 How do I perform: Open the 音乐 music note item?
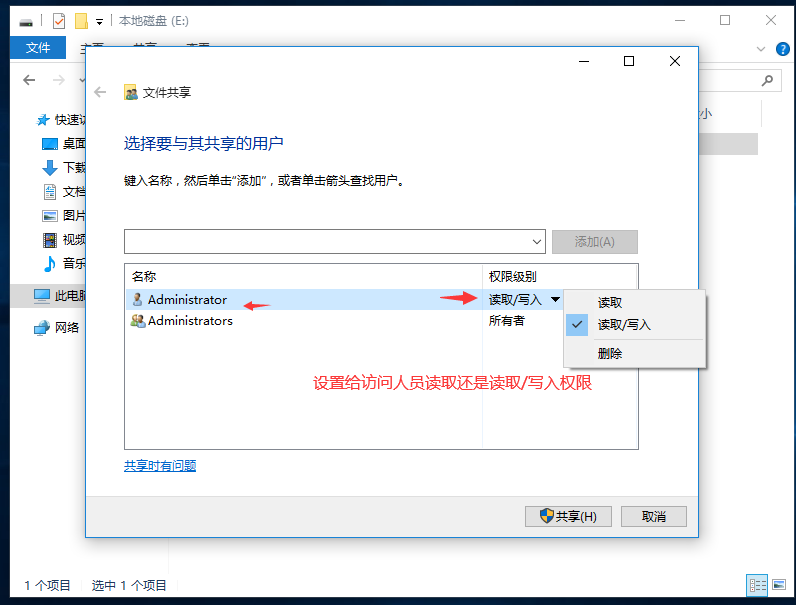click(50, 263)
